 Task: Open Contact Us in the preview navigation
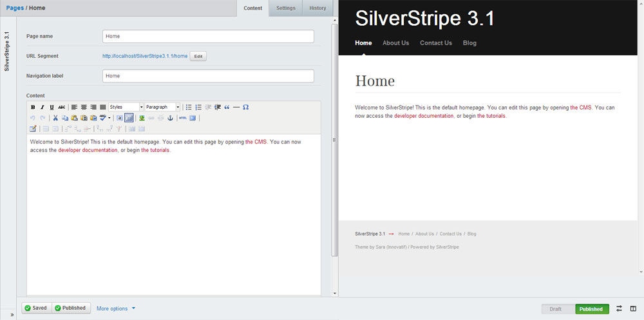pos(436,42)
